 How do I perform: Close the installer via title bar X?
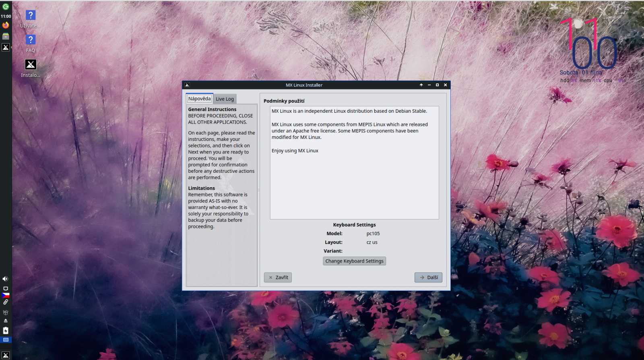tap(446, 85)
